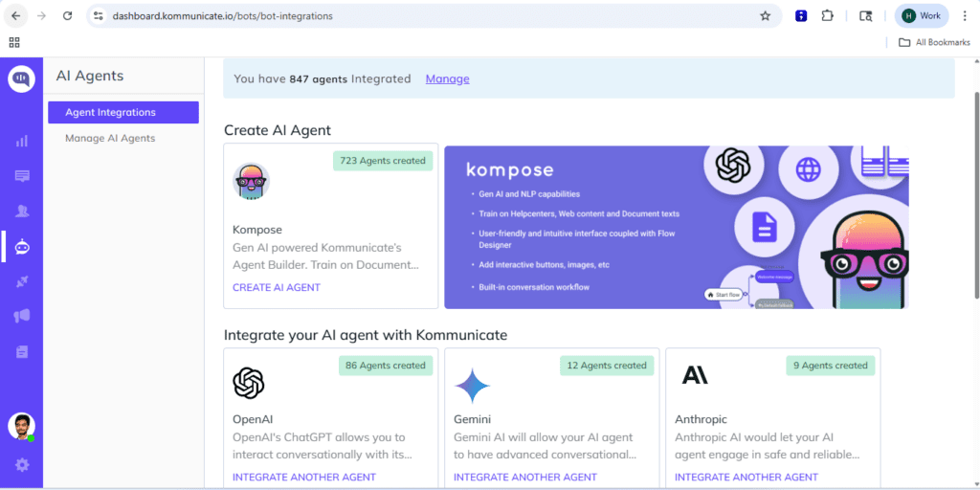Click CREATE AI AGENT link
Image resolution: width=980 pixels, height=490 pixels.
tap(277, 287)
